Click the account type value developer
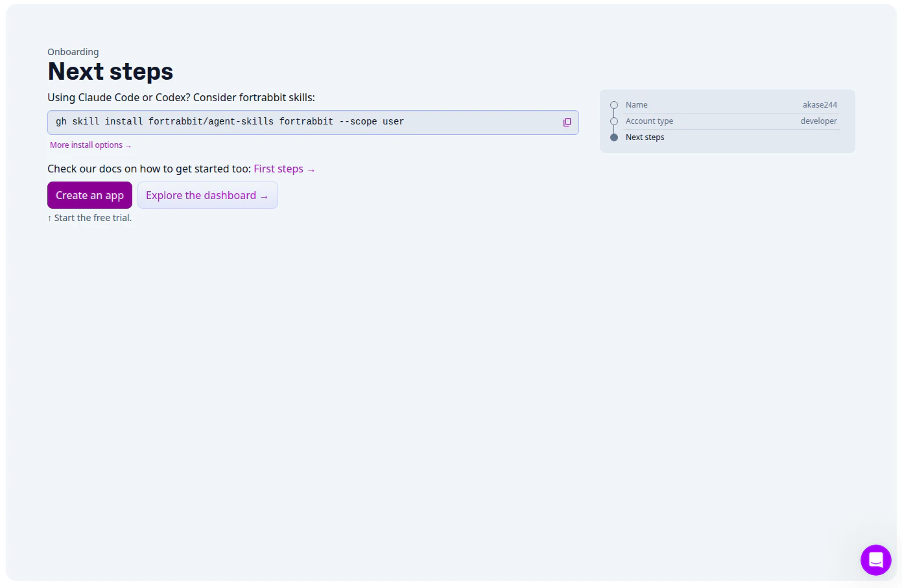This screenshot has height=588, width=902. coord(818,121)
